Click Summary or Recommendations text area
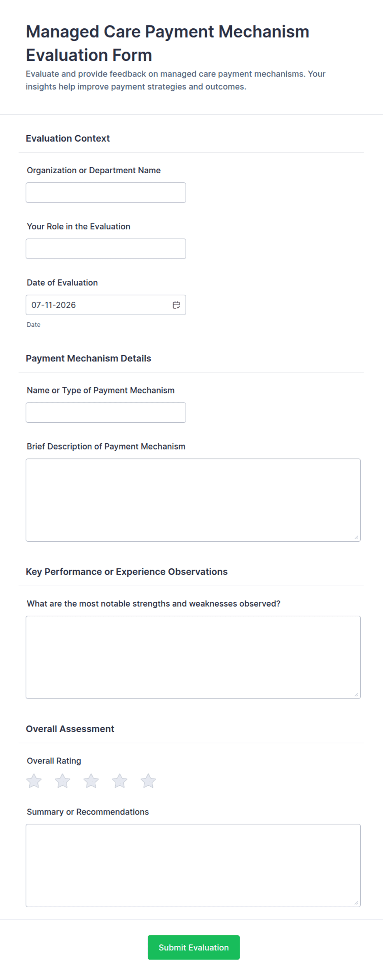This screenshot has width=383, height=980. [193, 866]
